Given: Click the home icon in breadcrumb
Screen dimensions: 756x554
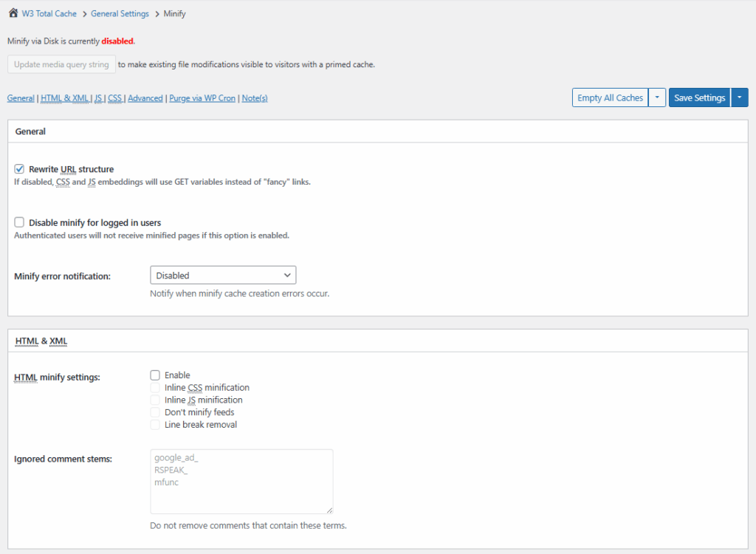Looking at the screenshot, I should pos(13,13).
